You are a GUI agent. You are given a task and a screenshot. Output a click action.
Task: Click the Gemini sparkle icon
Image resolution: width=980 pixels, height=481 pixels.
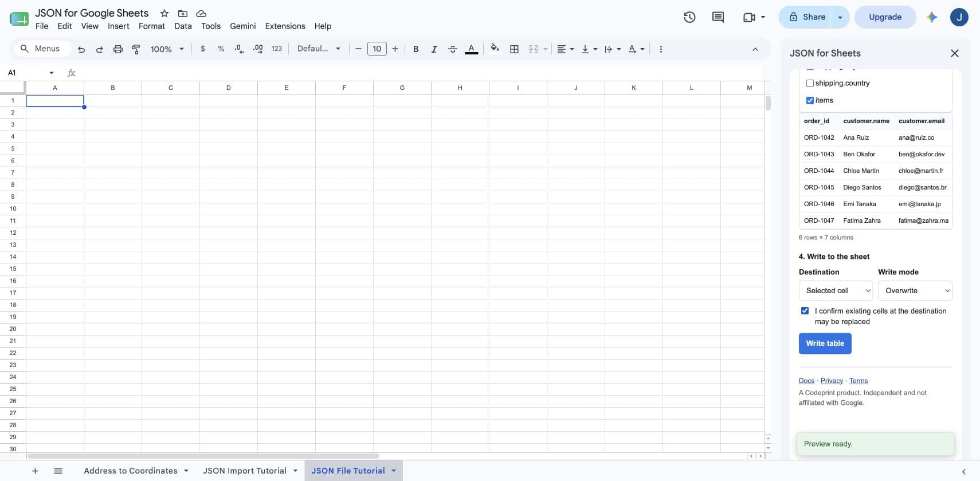932,17
